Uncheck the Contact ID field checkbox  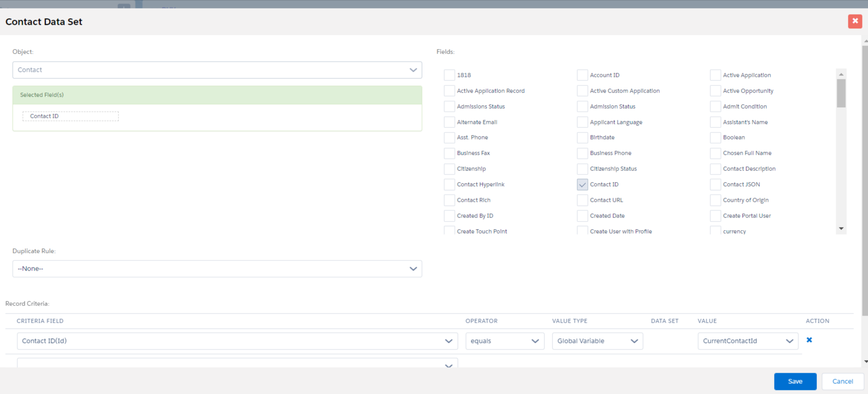coord(582,185)
